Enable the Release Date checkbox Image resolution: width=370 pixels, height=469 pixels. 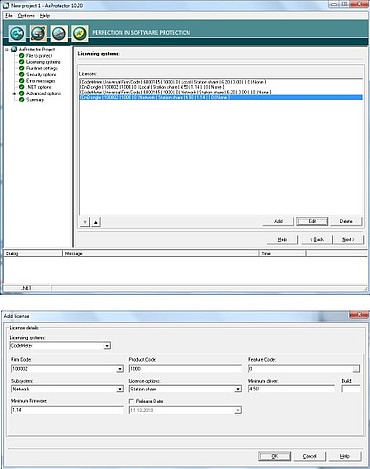click(131, 401)
